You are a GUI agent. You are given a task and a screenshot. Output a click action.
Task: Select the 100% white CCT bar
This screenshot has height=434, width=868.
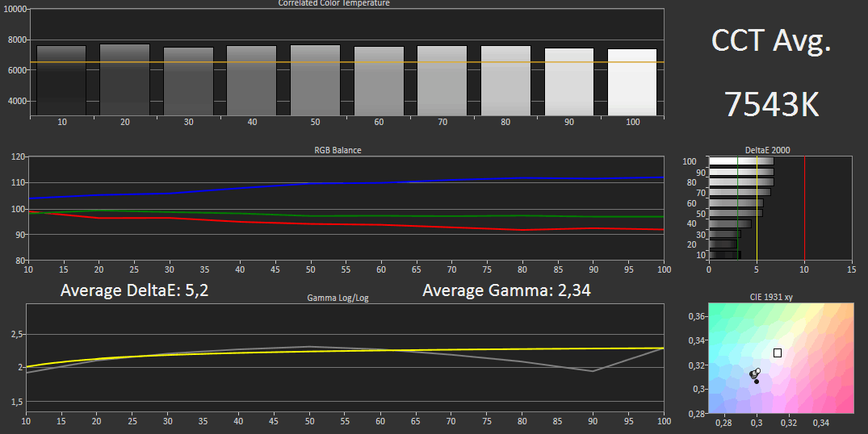point(632,82)
